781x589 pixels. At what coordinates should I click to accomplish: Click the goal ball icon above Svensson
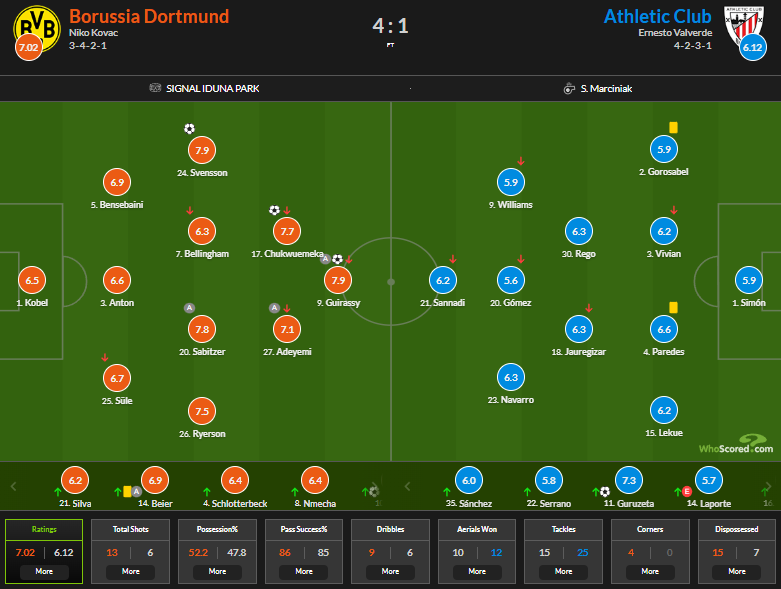pos(190,128)
